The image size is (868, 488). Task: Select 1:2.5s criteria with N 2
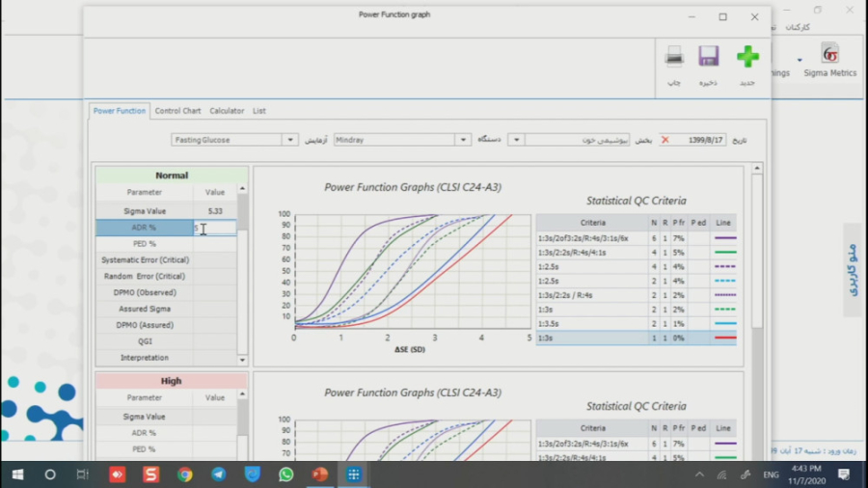click(637, 281)
